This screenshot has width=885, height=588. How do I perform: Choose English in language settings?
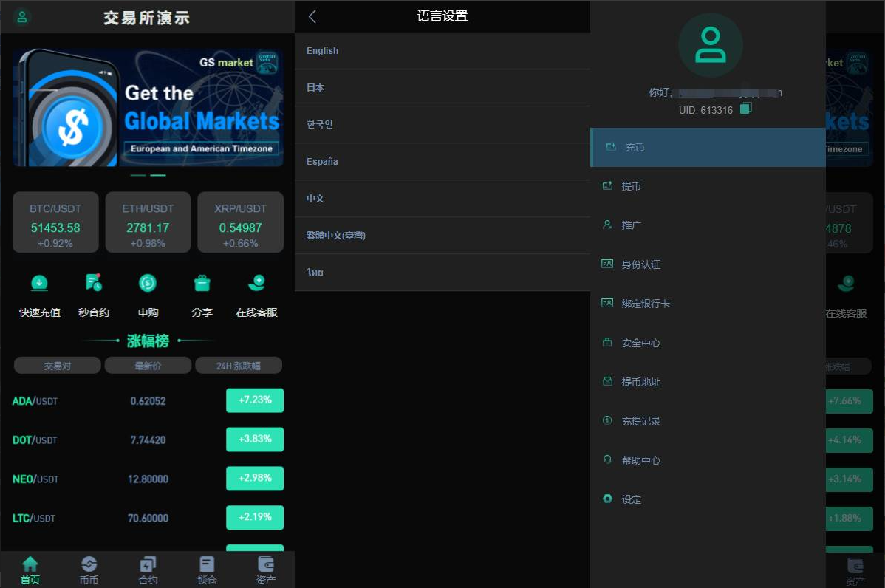click(x=322, y=50)
